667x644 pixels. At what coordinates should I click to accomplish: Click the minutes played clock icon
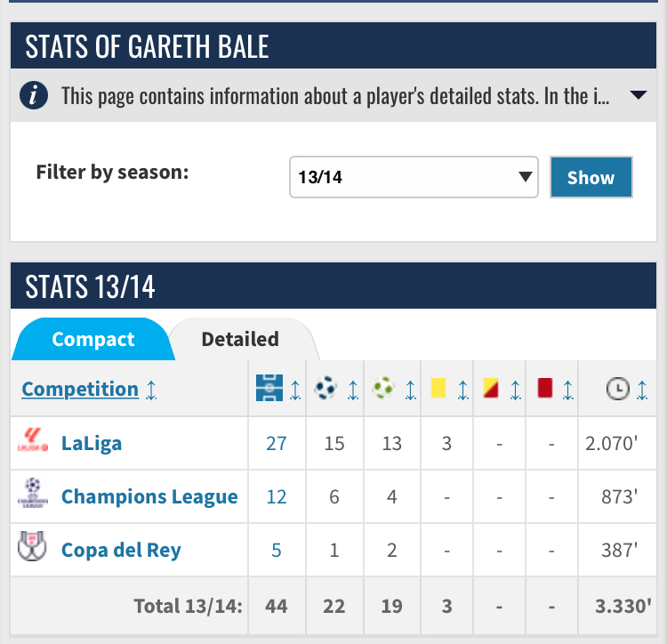point(617,388)
